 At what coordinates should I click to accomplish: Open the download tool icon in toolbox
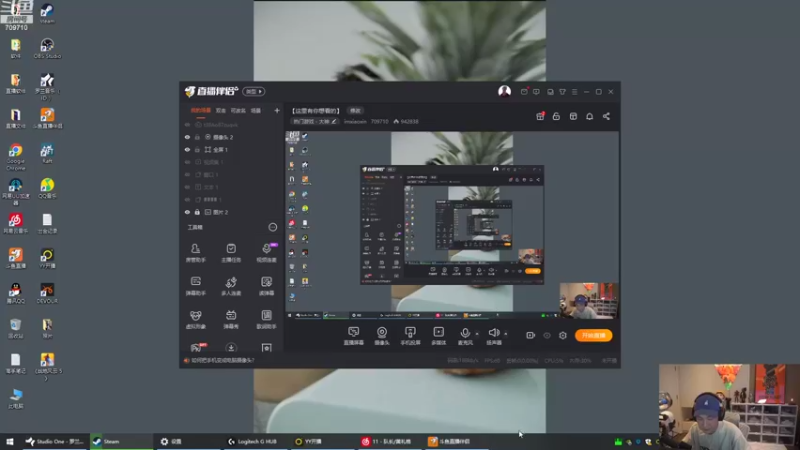[x=231, y=348]
